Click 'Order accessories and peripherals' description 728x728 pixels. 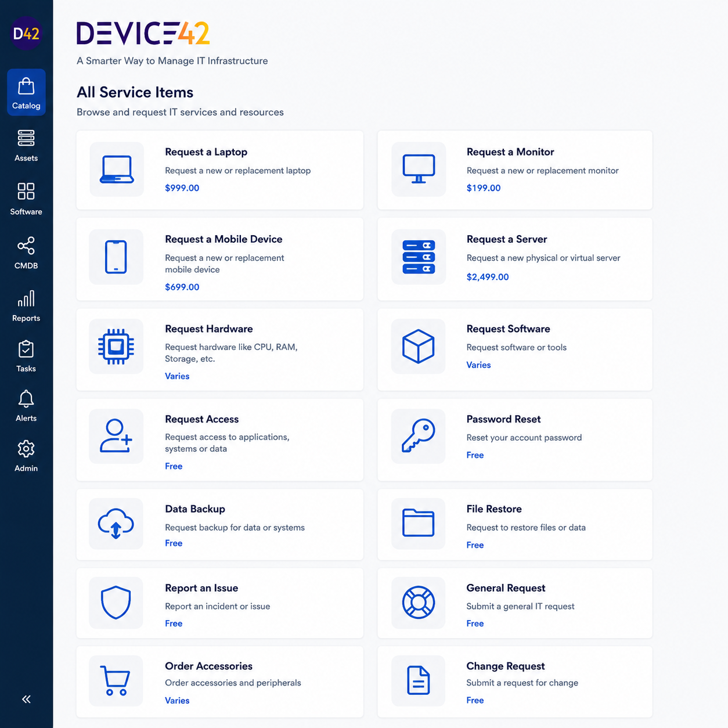233,683
